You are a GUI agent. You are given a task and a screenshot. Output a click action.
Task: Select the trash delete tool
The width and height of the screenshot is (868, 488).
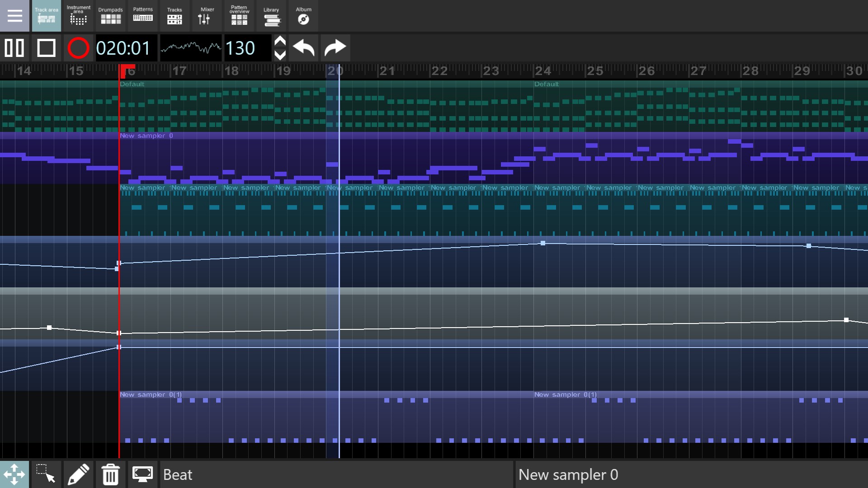(x=110, y=474)
